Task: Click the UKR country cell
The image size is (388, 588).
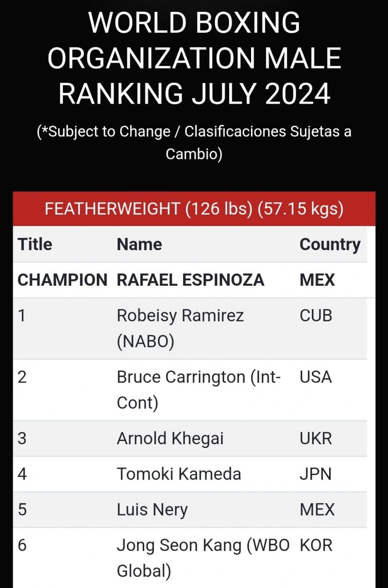Action: point(316,438)
